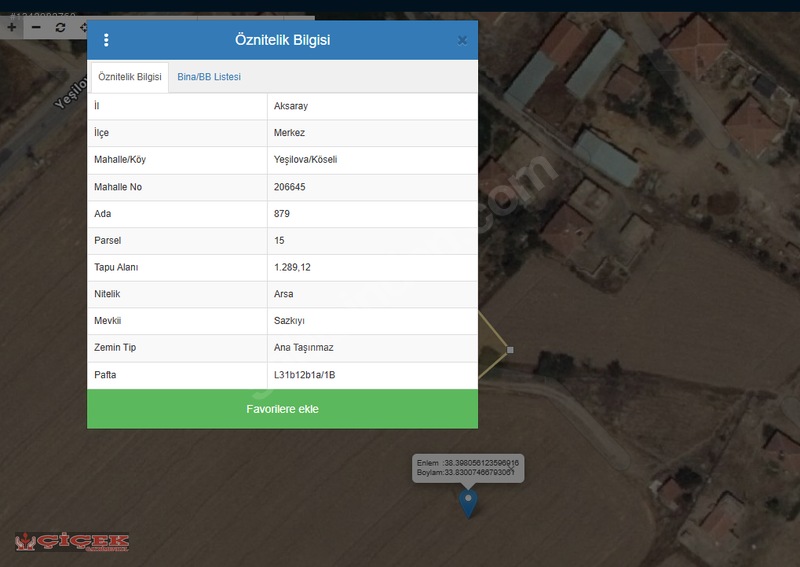Click the Çiçek logo watermark
The image size is (800, 567).
72,541
